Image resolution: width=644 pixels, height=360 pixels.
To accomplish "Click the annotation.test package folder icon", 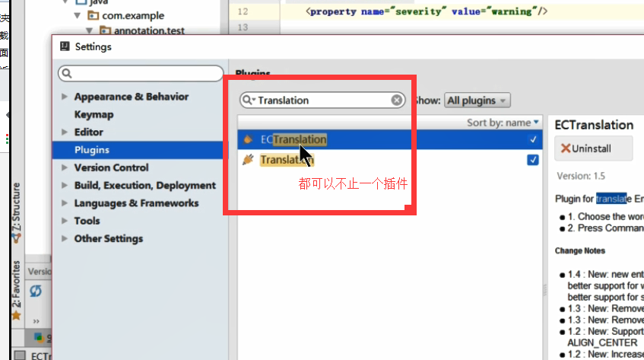I will [x=105, y=30].
